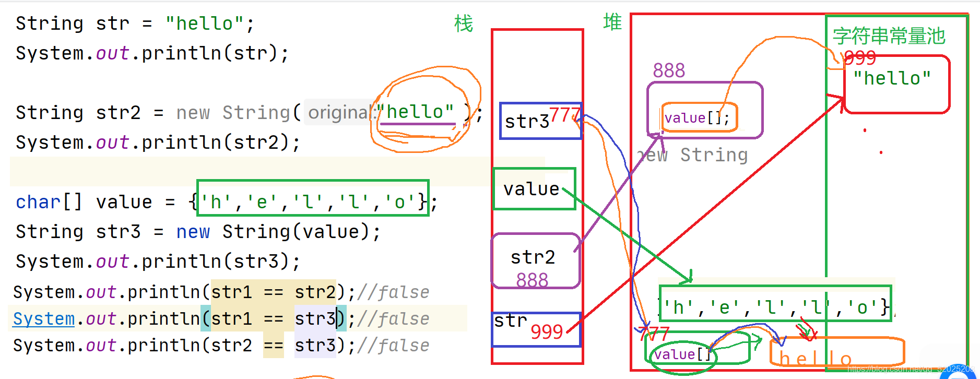Select the System.out.println(str2); line
The width and height of the screenshot is (980, 379).
point(158,143)
